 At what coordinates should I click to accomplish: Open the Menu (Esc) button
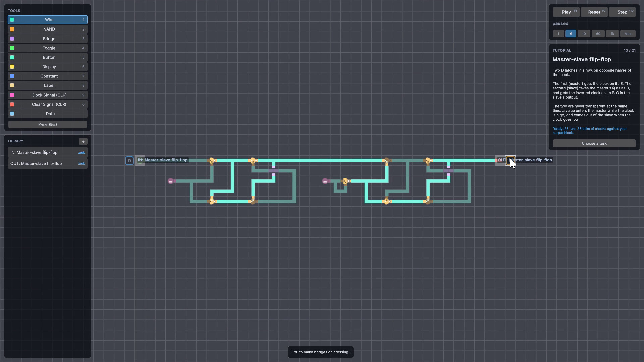(x=48, y=124)
